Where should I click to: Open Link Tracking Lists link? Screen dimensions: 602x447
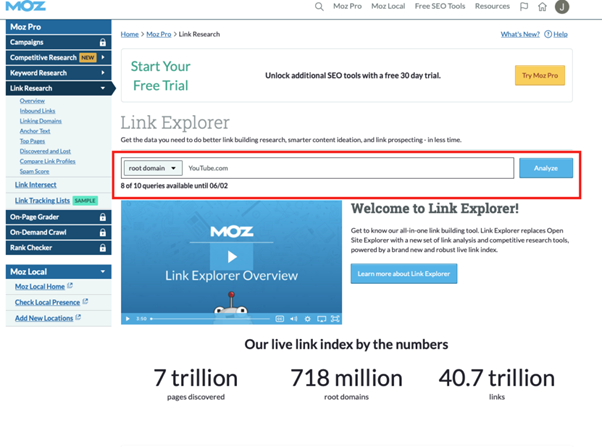point(42,200)
